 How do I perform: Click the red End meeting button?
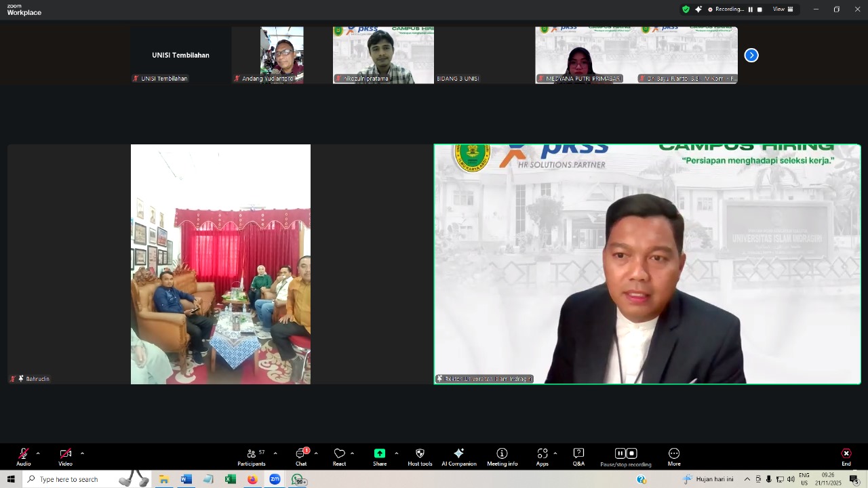click(846, 457)
